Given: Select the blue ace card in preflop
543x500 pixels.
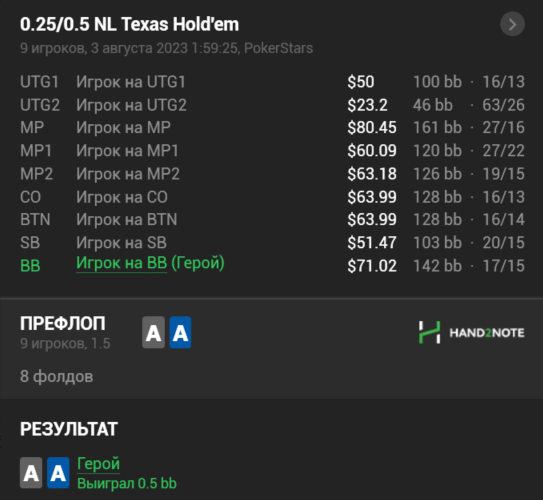Looking at the screenshot, I should point(180,332).
